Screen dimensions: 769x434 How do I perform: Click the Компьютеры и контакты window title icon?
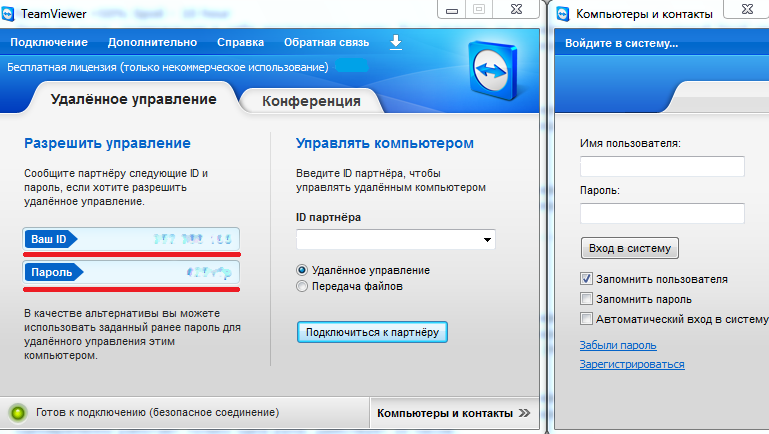click(x=563, y=14)
